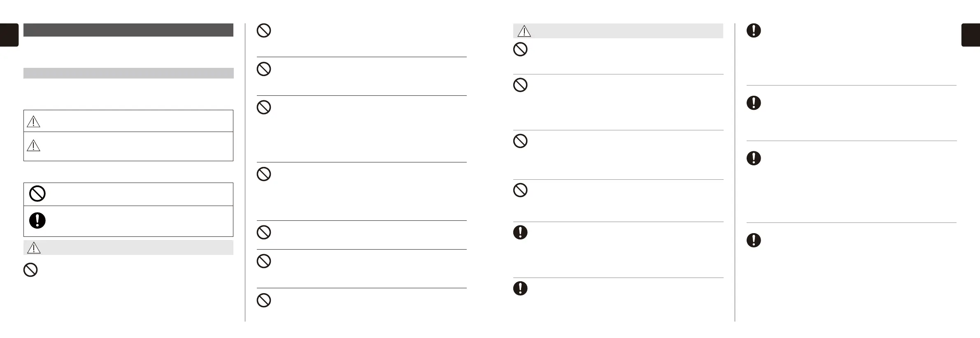Click the bottommost exclamation icon in the fourth column
Viewport: 980px width, 338px height.
[x=754, y=240]
